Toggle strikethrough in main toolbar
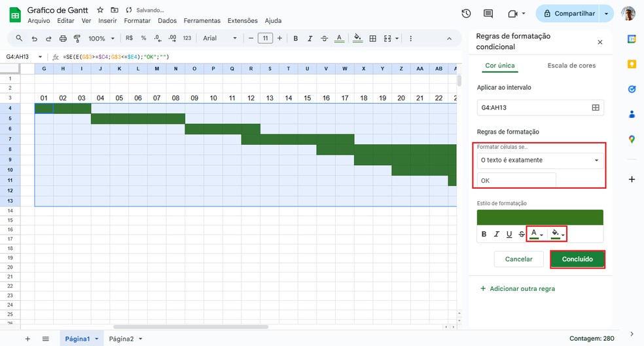 pos(324,38)
